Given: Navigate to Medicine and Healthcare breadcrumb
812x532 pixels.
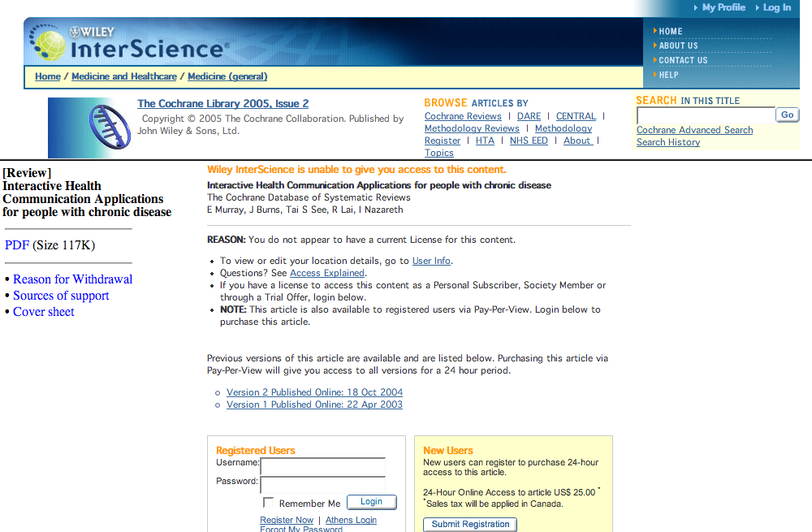Looking at the screenshot, I should (x=124, y=76).
